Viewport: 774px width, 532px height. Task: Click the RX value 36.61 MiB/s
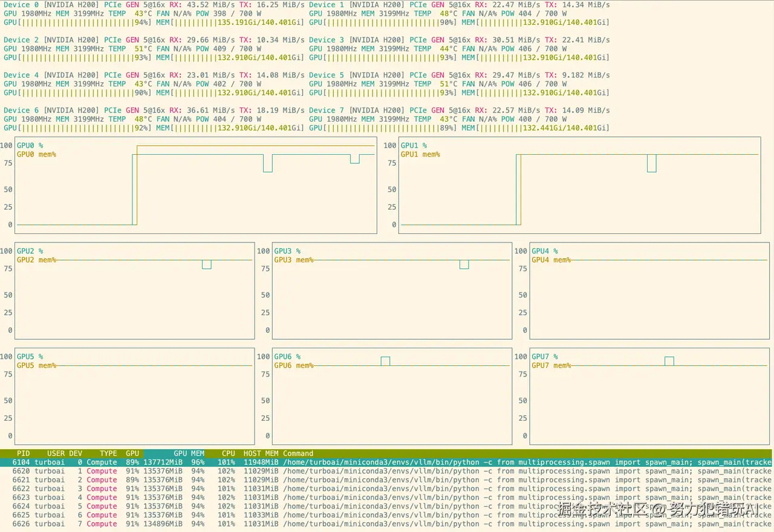tap(210, 110)
